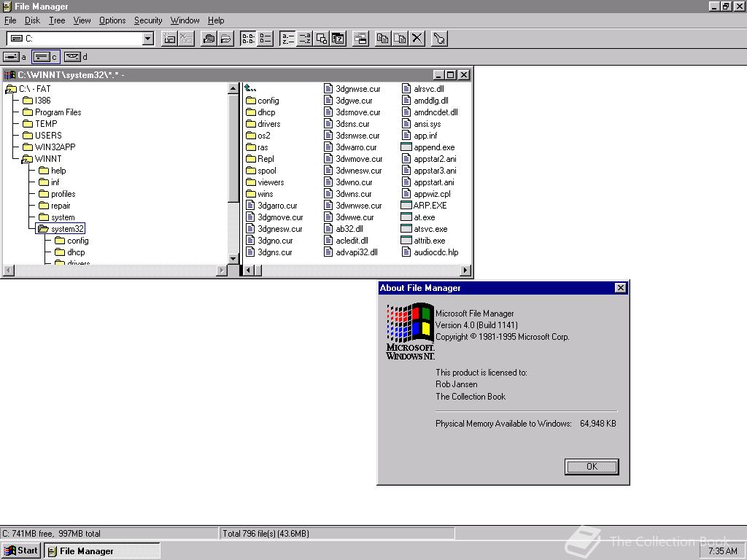This screenshot has height=560, width=747.
Task: Click the Permissions key toolbar icon
Action: tap(439, 39)
